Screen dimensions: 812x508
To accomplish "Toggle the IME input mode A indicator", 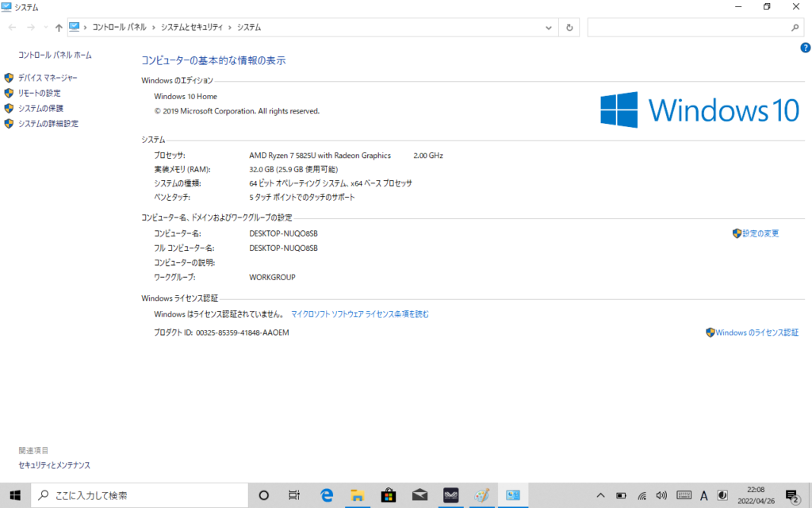I will (x=704, y=495).
